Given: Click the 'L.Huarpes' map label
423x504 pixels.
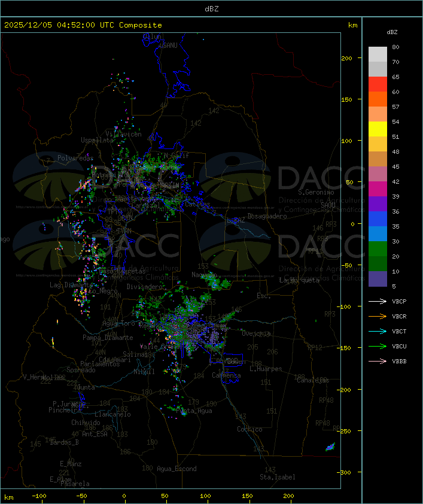Looking at the screenshot, I should coord(266,369).
